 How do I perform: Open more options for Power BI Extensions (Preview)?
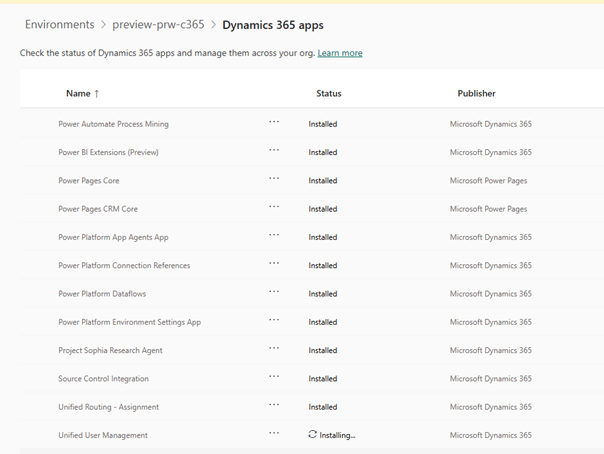click(x=274, y=150)
